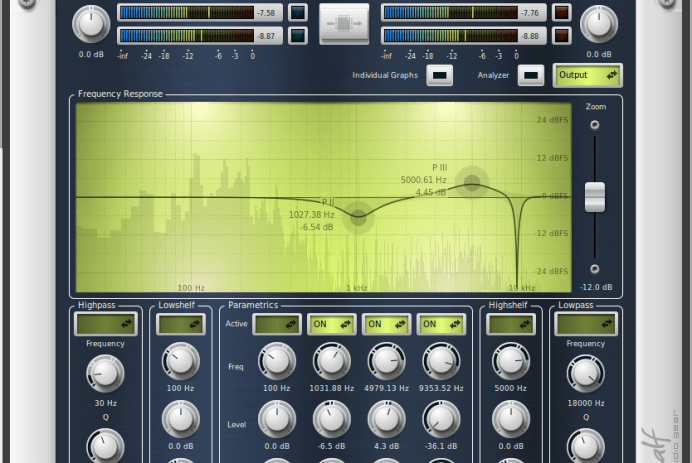
Task: Open the Lowpass filter mode dropdown
Action: point(585,324)
